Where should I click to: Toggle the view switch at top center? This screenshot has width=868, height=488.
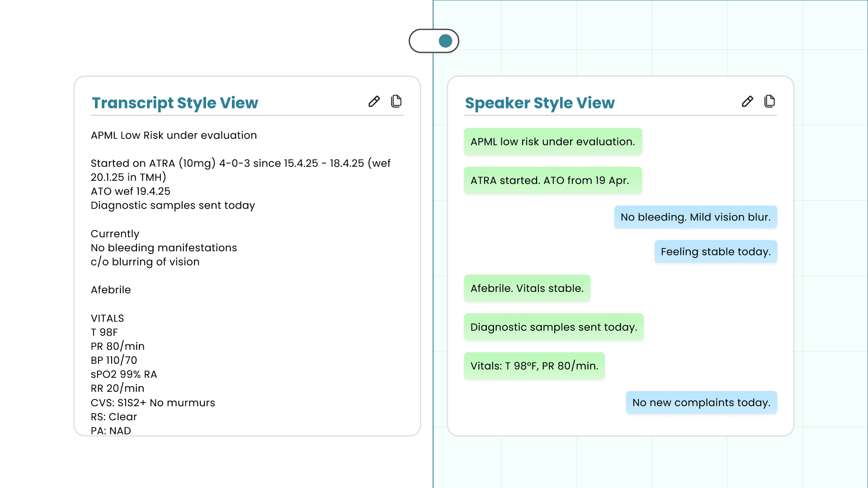(x=434, y=41)
